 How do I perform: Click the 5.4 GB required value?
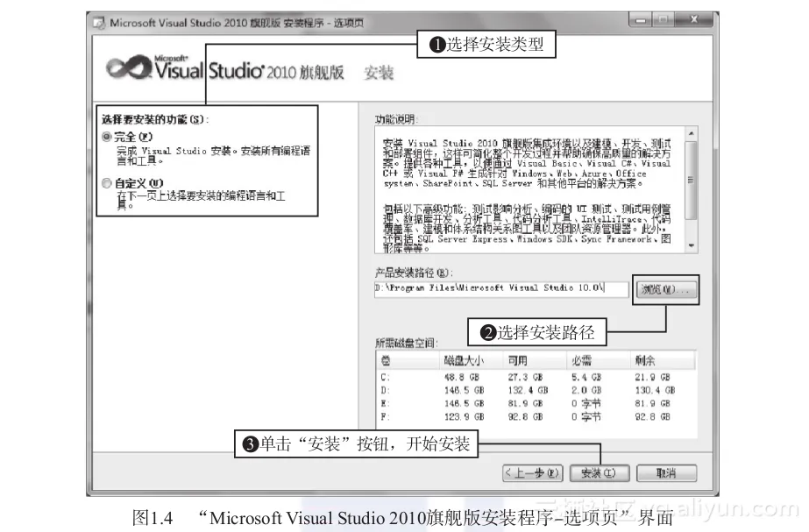click(586, 377)
